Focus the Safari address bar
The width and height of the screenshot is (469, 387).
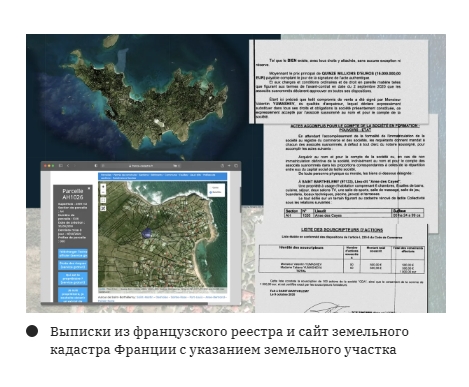(141, 166)
